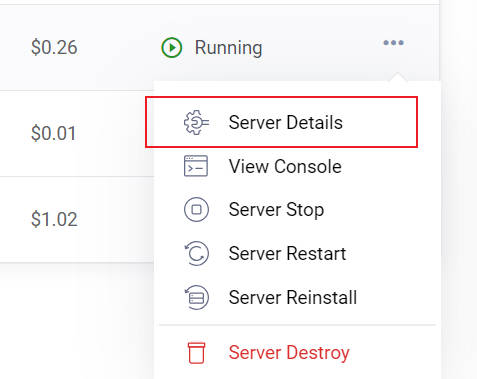The height and width of the screenshot is (379, 477).
Task: Click the gear icon beside Server Details
Action: (196, 122)
